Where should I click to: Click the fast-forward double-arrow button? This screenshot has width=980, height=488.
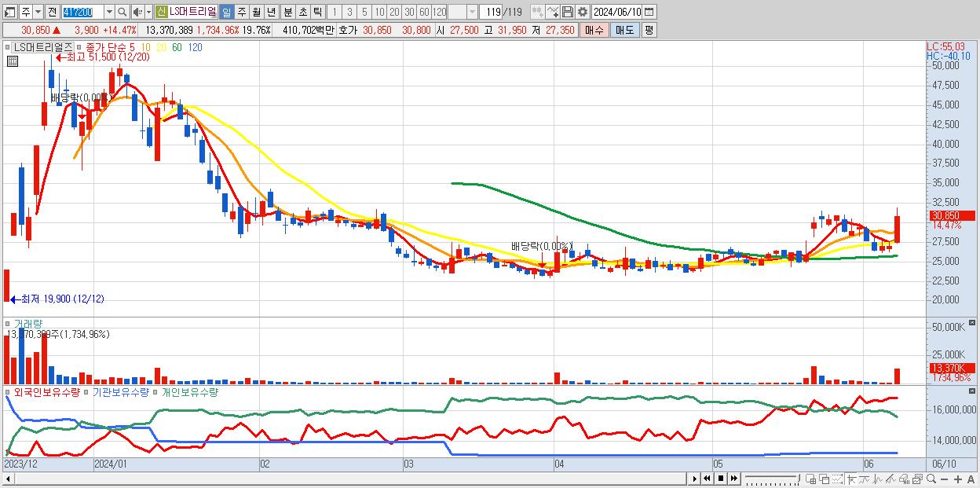733,479
